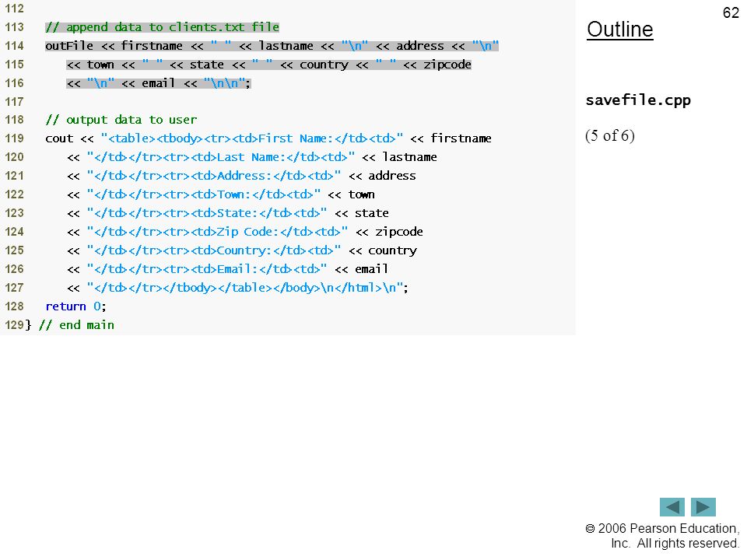The image size is (747, 560).
Task: Click the Country line 125
Action: (242, 250)
